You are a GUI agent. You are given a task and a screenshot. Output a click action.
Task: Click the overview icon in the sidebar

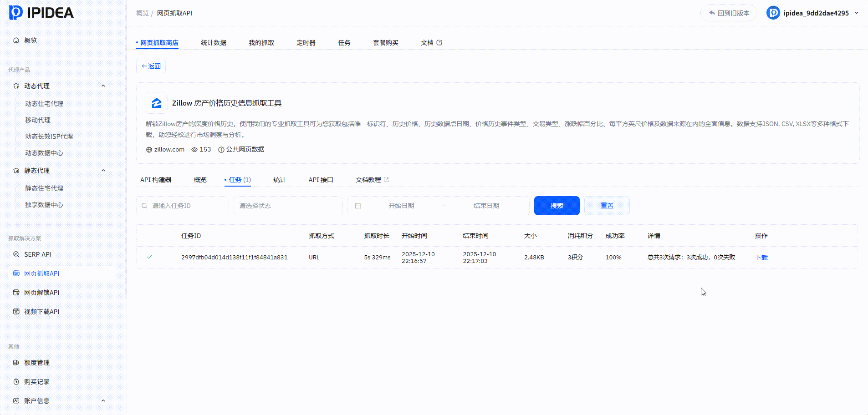[x=16, y=40]
